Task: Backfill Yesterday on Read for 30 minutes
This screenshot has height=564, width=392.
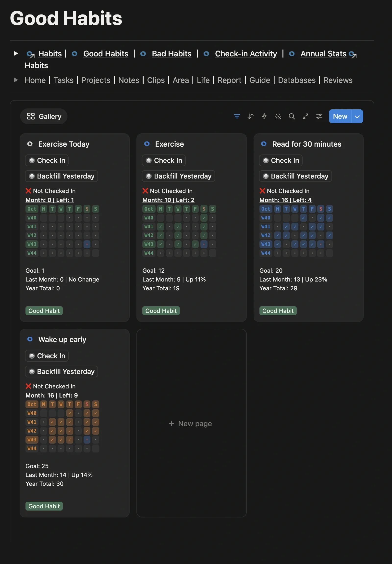Action: coord(295,176)
